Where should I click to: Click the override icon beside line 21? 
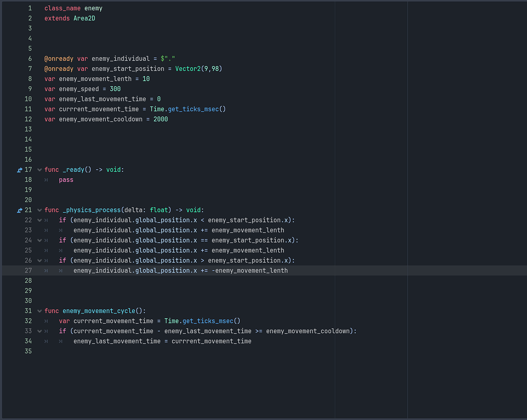click(x=20, y=210)
